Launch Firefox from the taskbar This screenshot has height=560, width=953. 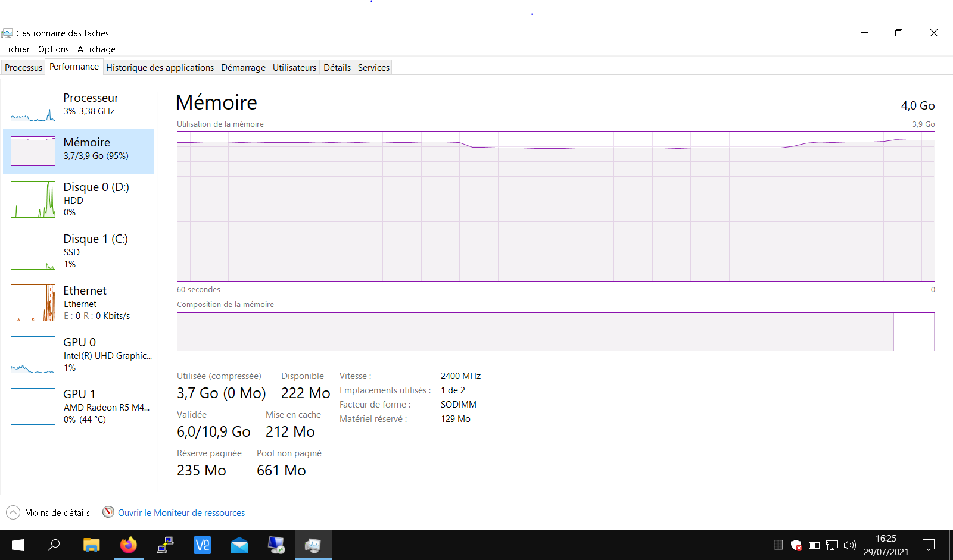(128, 545)
